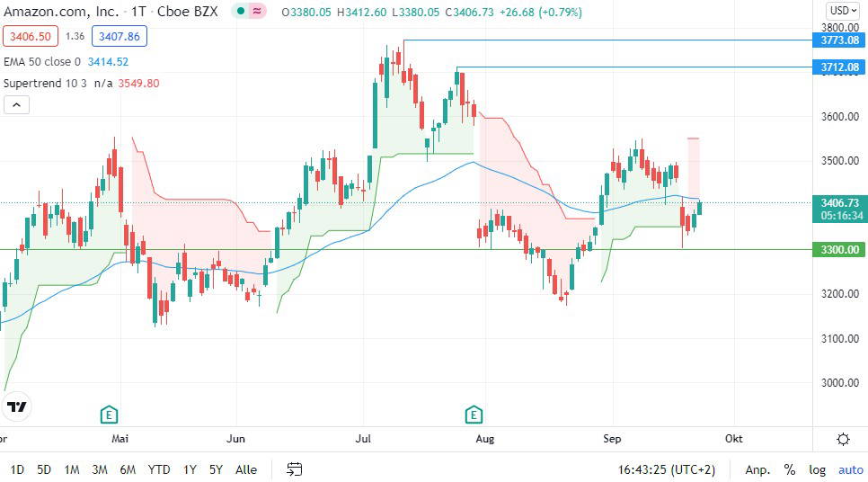Click the 3100.00 price axis label
Viewport: 868px width, 482px height.
click(840, 338)
